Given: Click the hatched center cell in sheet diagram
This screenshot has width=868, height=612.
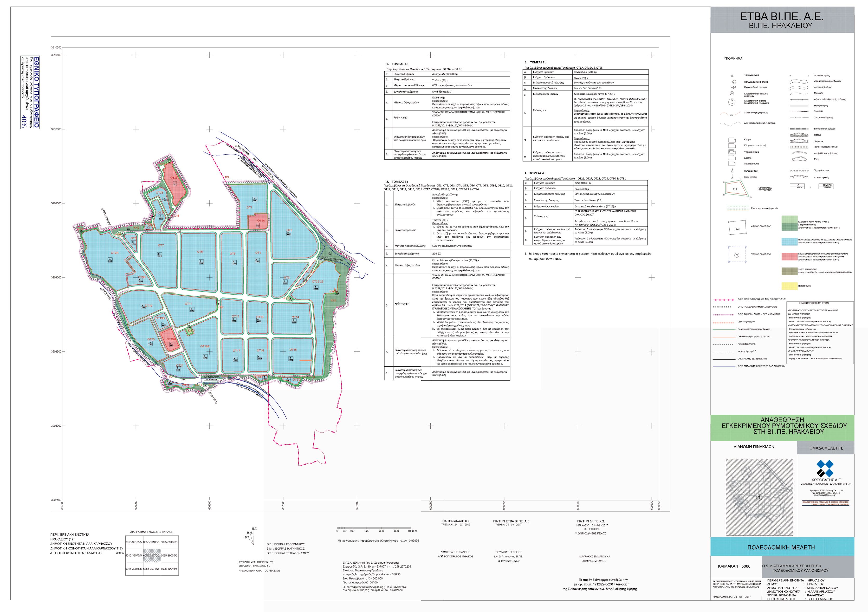Looking at the screenshot, I should point(152,556).
